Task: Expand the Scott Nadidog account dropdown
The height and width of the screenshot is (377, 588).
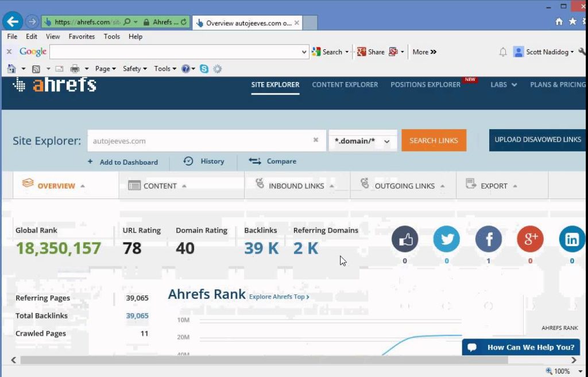Action: point(572,52)
